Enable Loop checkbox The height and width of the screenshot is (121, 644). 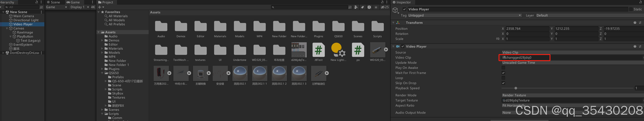point(503,78)
